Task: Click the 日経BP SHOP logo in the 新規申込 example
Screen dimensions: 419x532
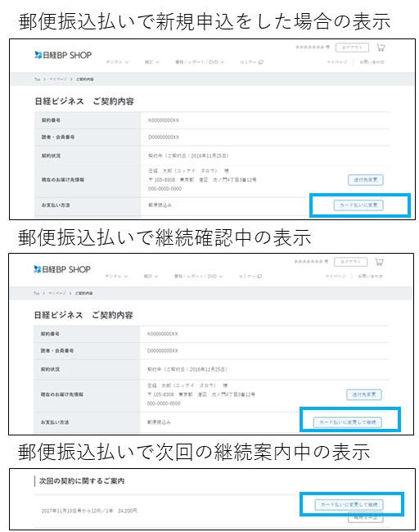Action: click(63, 55)
